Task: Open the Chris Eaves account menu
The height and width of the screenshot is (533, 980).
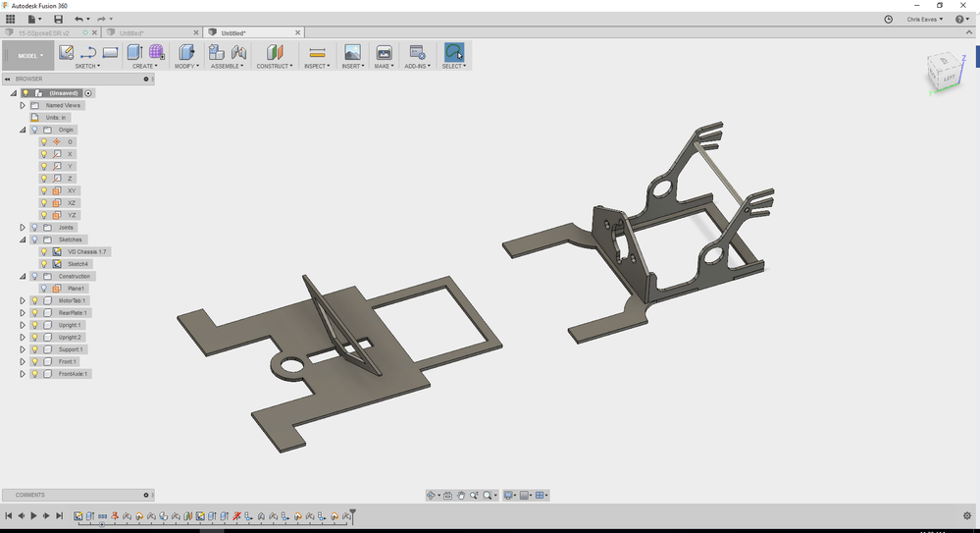Action: click(x=924, y=20)
